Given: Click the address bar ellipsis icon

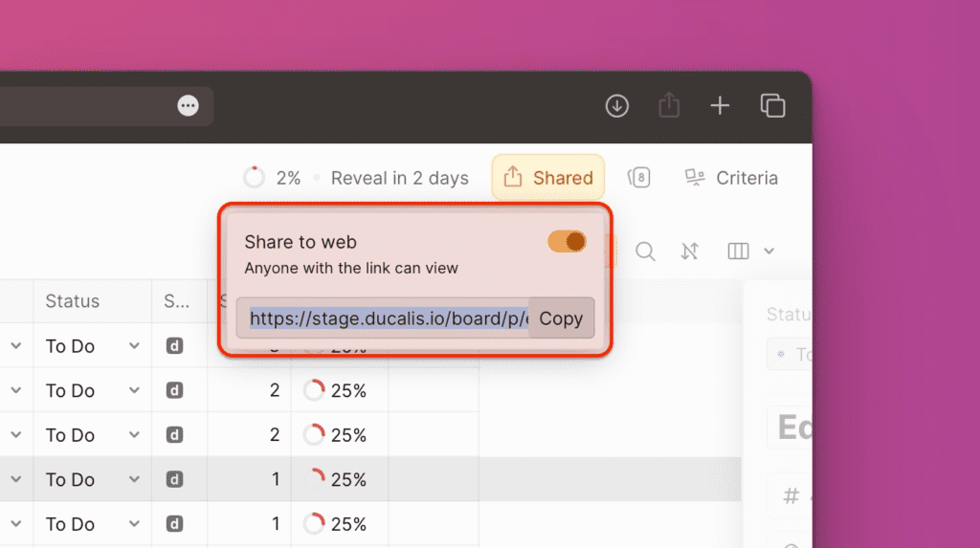Looking at the screenshot, I should (x=189, y=105).
